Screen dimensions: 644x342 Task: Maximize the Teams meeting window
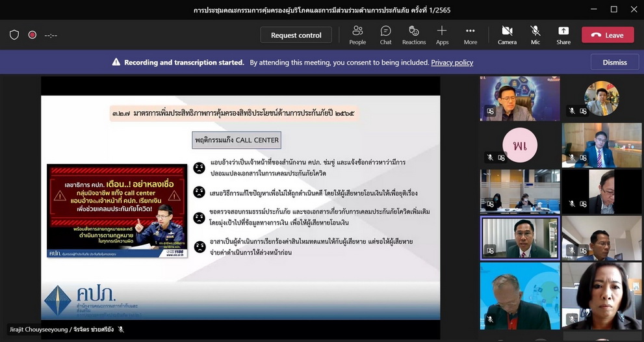pyautogui.click(x=613, y=9)
